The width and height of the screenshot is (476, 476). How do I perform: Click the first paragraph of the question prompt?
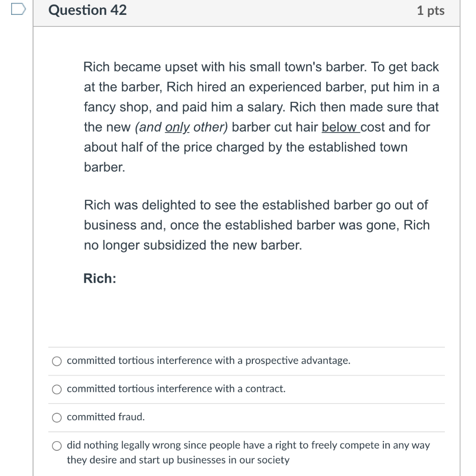click(260, 116)
